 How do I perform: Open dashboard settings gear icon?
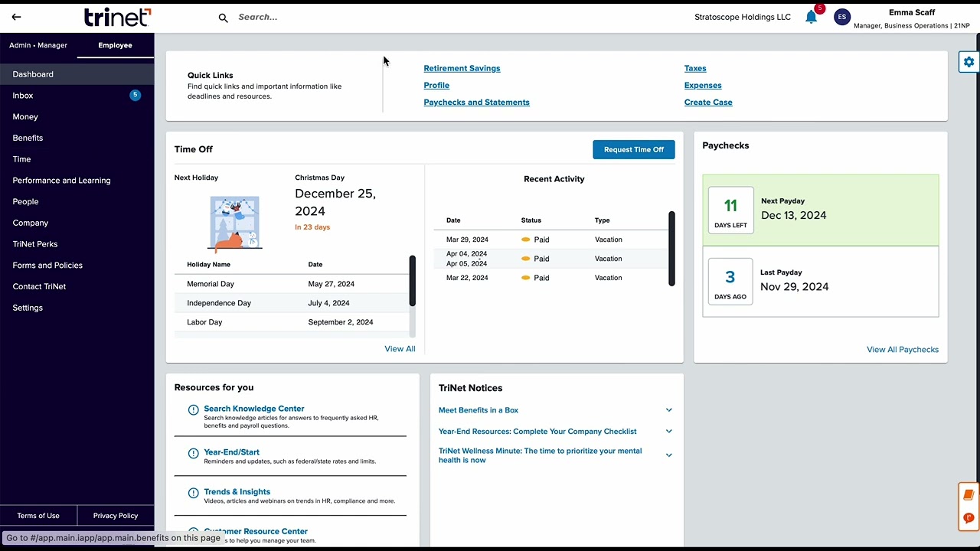pyautogui.click(x=969, y=62)
